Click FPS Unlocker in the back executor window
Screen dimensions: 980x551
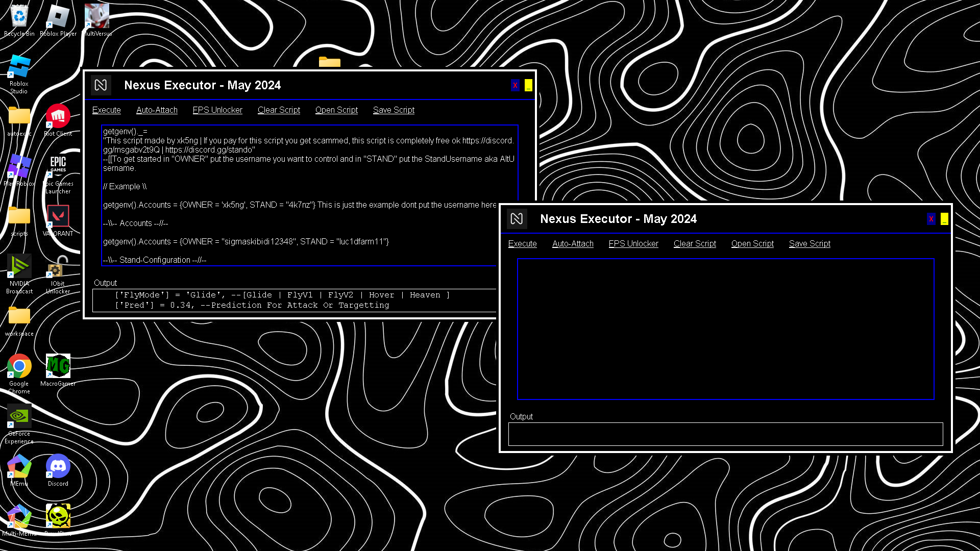[x=217, y=110]
